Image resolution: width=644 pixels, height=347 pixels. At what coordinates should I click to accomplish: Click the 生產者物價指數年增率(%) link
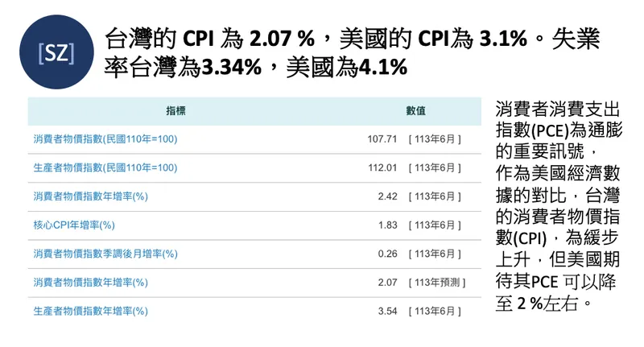tap(90, 311)
